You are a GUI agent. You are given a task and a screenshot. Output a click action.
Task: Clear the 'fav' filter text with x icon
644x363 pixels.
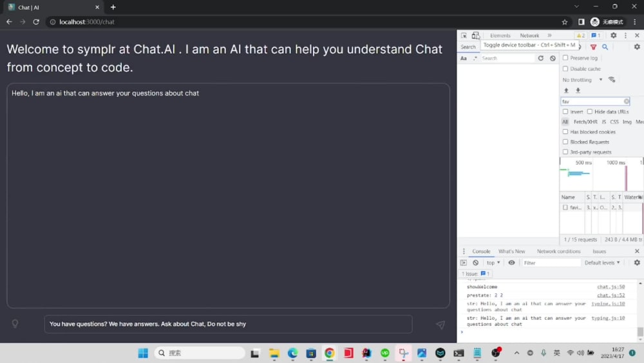tap(627, 101)
